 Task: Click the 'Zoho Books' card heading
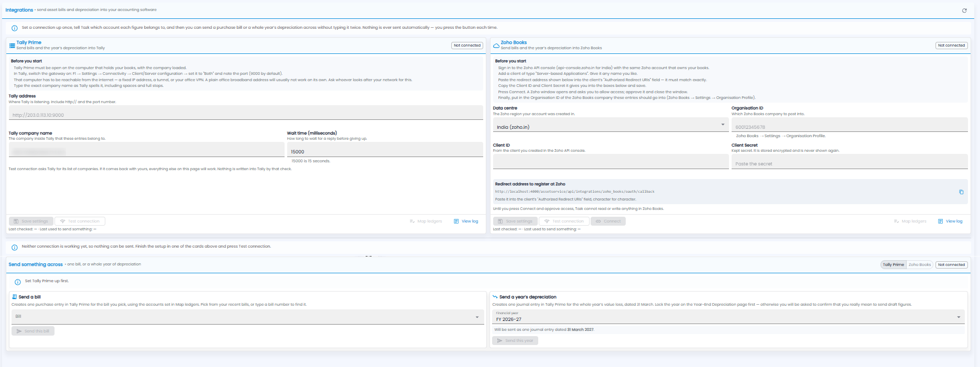pos(514,42)
